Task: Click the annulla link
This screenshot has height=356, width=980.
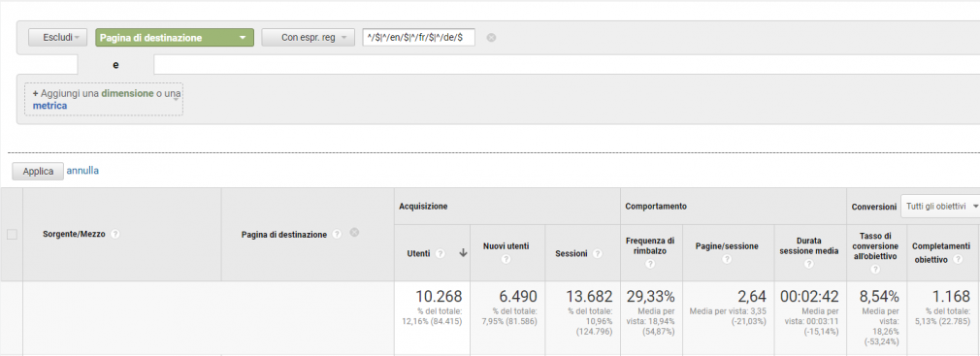Action: pyautogui.click(x=82, y=170)
